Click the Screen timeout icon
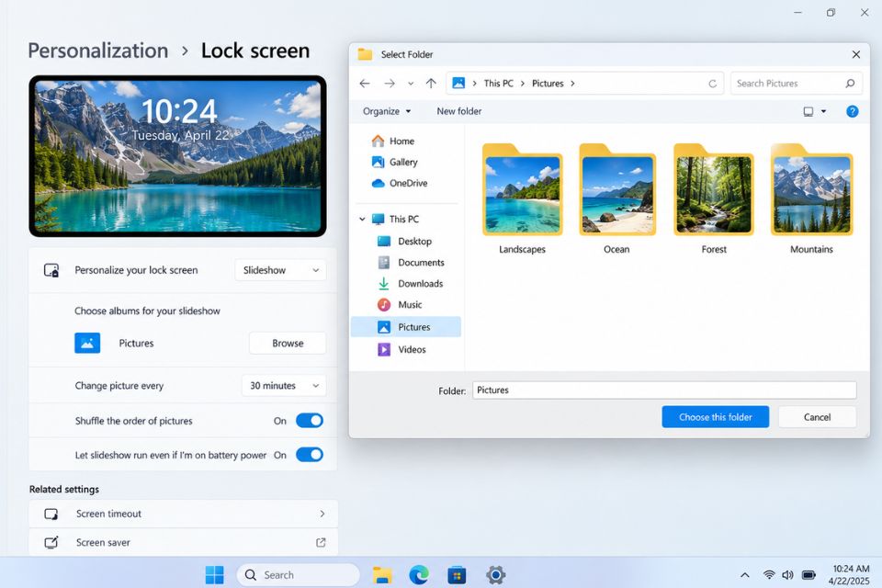882x588 pixels. [51, 514]
